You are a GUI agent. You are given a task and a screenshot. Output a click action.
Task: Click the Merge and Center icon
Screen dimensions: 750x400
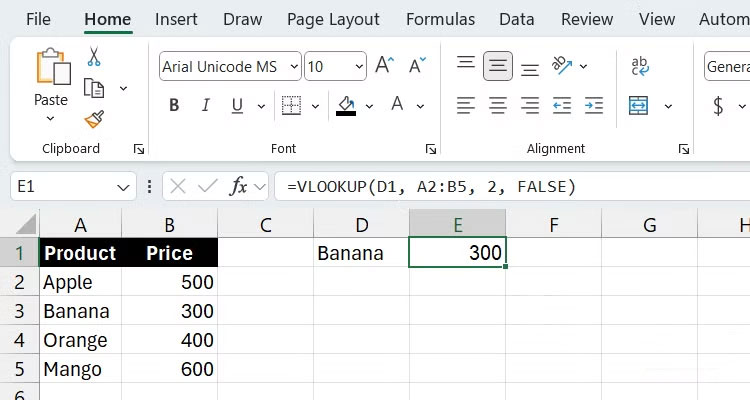[639, 105]
